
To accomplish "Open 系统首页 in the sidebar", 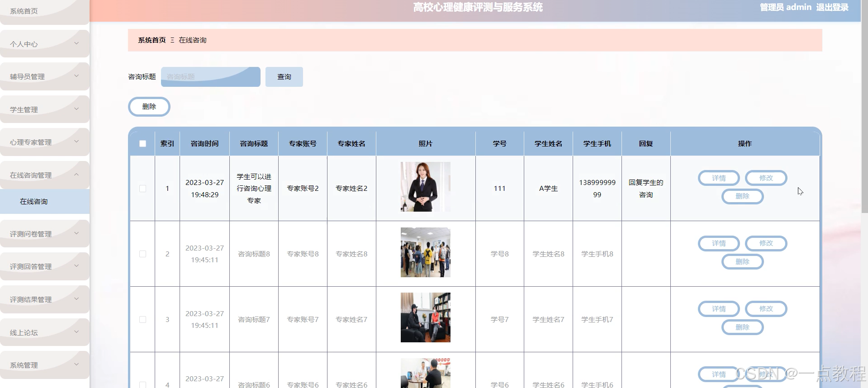I will point(44,11).
